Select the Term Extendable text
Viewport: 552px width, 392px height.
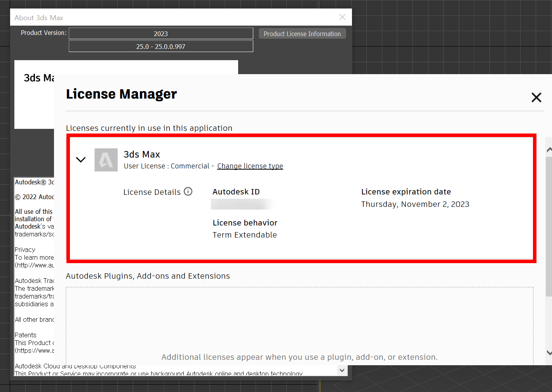245,235
